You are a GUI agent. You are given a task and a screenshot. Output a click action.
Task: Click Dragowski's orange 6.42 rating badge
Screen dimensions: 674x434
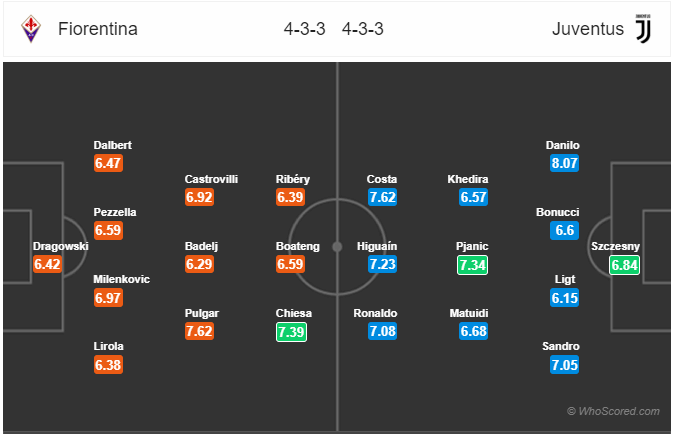point(47,264)
